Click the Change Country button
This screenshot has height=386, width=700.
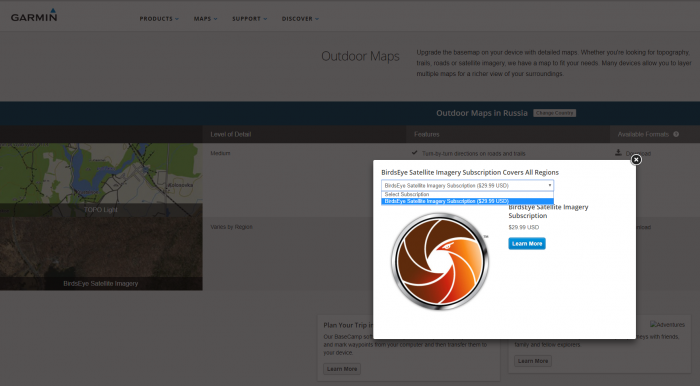(554, 113)
